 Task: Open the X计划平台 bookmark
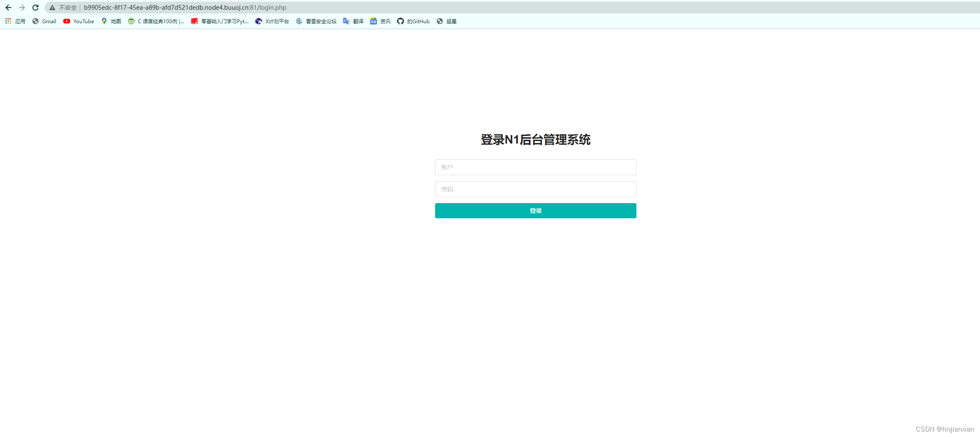click(x=272, y=21)
